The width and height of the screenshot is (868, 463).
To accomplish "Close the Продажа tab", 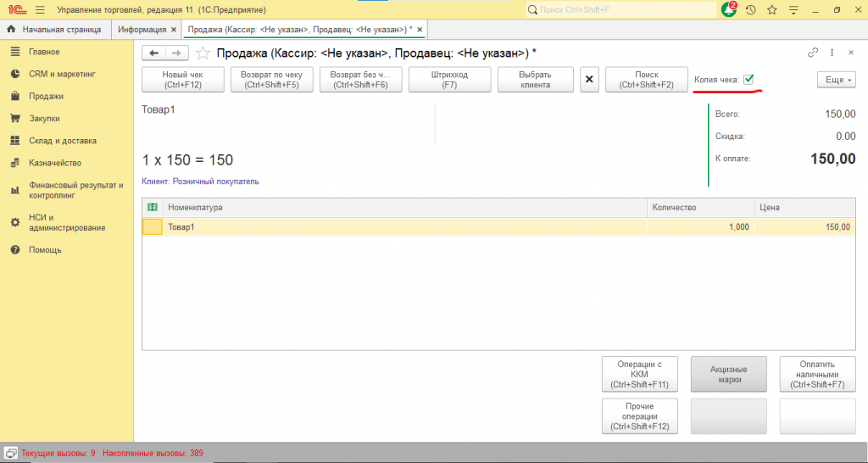I will click(x=420, y=30).
